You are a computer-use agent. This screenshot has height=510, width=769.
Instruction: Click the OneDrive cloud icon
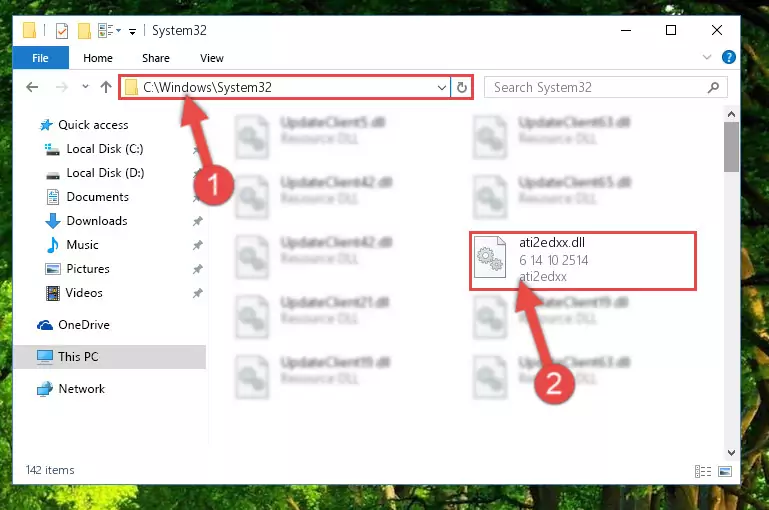[45, 325]
